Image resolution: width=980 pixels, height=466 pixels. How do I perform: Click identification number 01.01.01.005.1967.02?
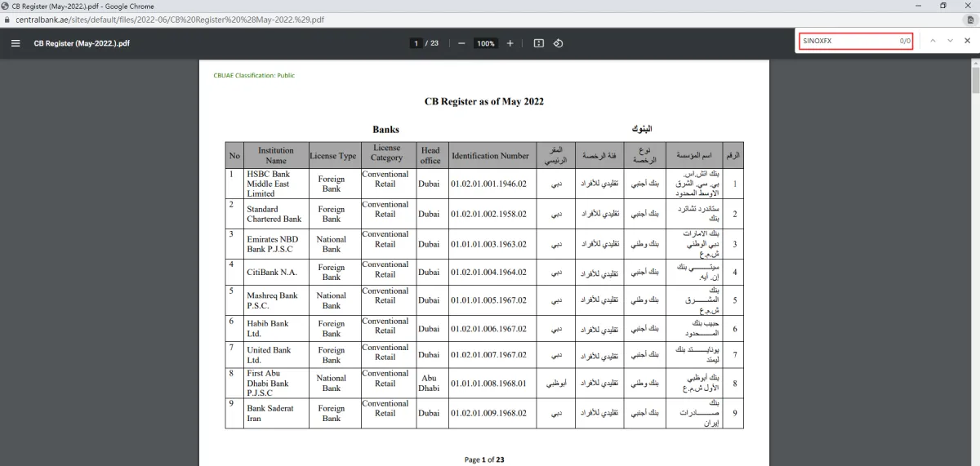click(488, 300)
